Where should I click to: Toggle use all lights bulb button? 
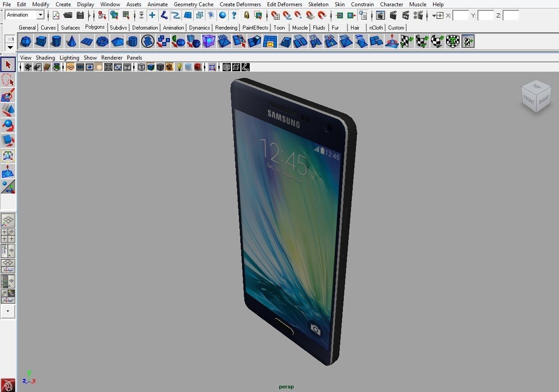179,67
